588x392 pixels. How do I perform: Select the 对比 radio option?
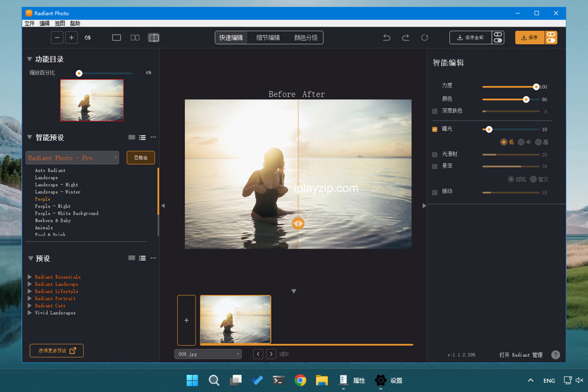[511, 179]
